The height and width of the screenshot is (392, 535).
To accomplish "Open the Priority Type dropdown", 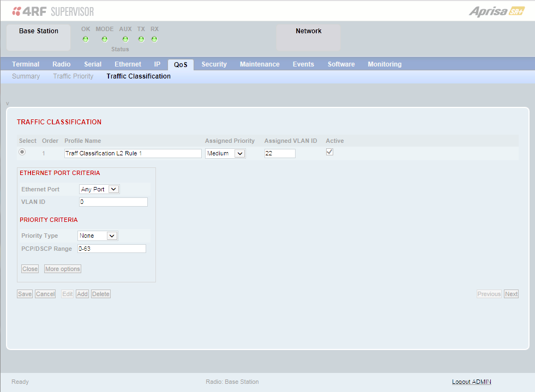I will [x=98, y=236].
